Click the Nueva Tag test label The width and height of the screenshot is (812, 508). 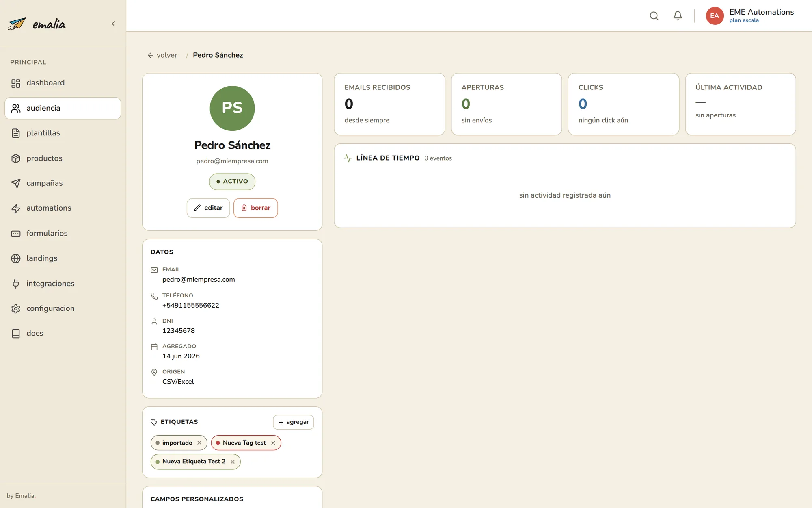[x=244, y=443]
